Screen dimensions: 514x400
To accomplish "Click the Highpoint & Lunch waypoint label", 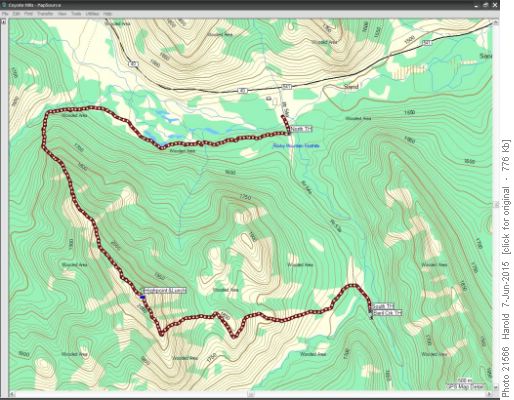I will coord(165,291).
